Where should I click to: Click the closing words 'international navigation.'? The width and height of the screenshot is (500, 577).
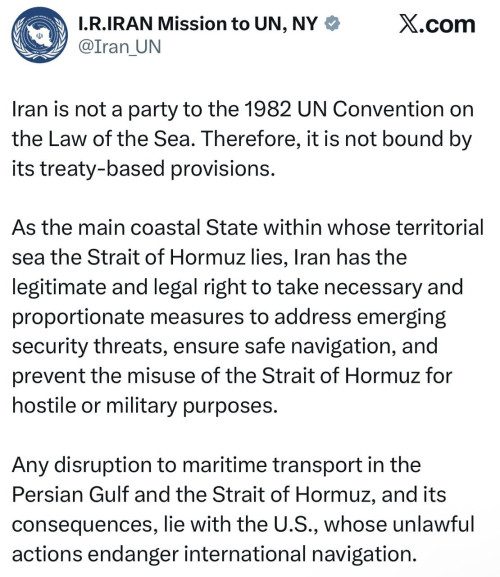(x=300, y=555)
